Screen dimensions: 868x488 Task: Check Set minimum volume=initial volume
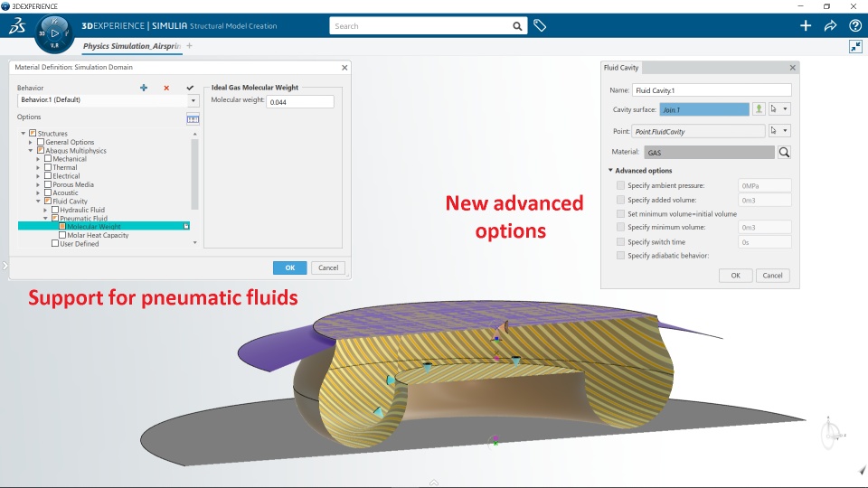click(x=620, y=213)
